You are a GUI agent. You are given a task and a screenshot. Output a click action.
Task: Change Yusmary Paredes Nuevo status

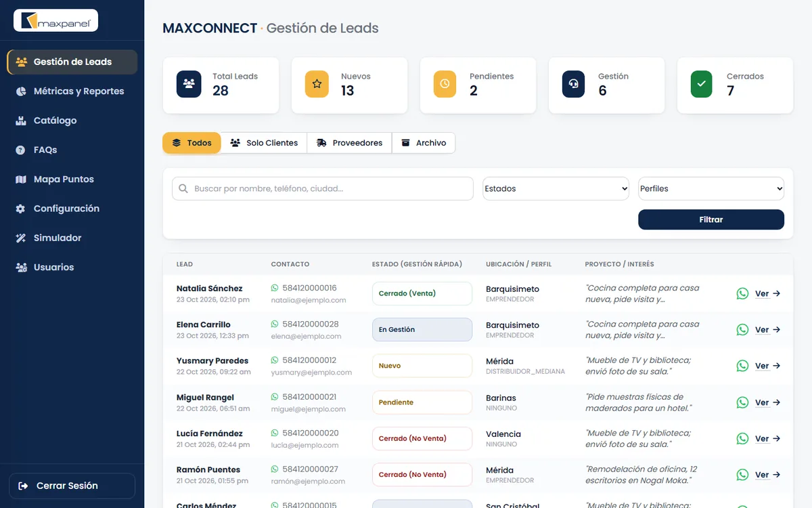pos(422,366)
